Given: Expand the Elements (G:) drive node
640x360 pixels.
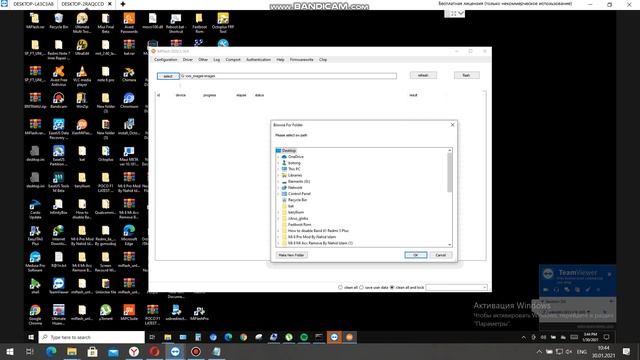Looking at the screenshot, I should (x=278, y=181).
